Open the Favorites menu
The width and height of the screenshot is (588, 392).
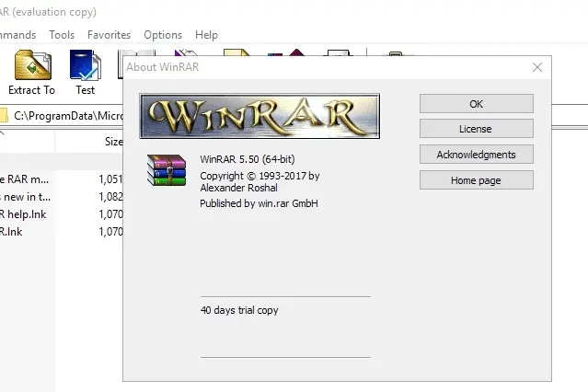(109, 35)
